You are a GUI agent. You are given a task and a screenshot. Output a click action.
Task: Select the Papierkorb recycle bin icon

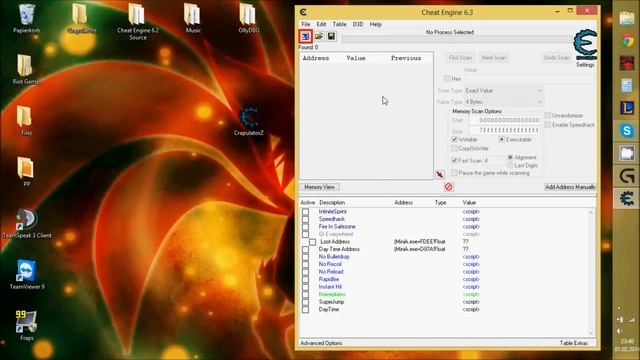tap(27, 18)
